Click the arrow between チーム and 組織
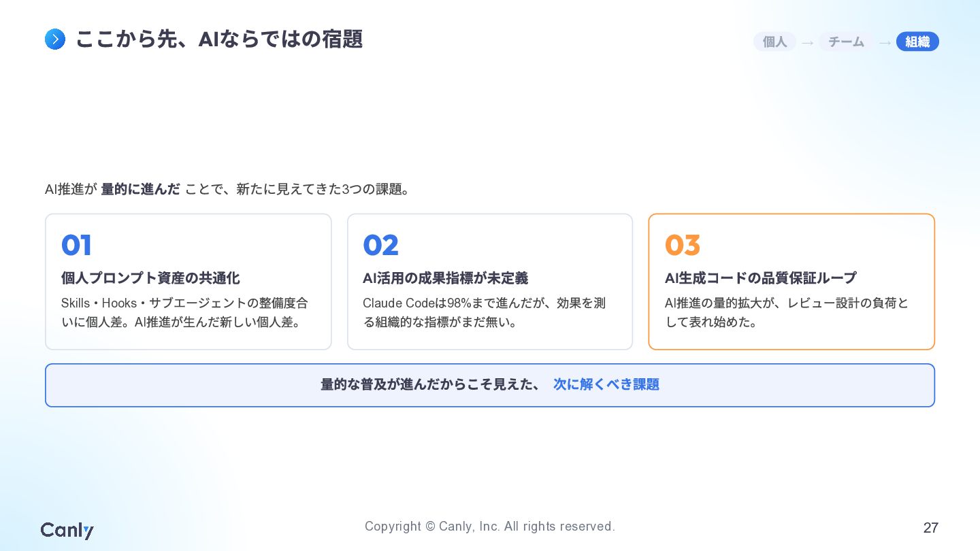Viewport: 980px width, 551px height. click(885, 43)
